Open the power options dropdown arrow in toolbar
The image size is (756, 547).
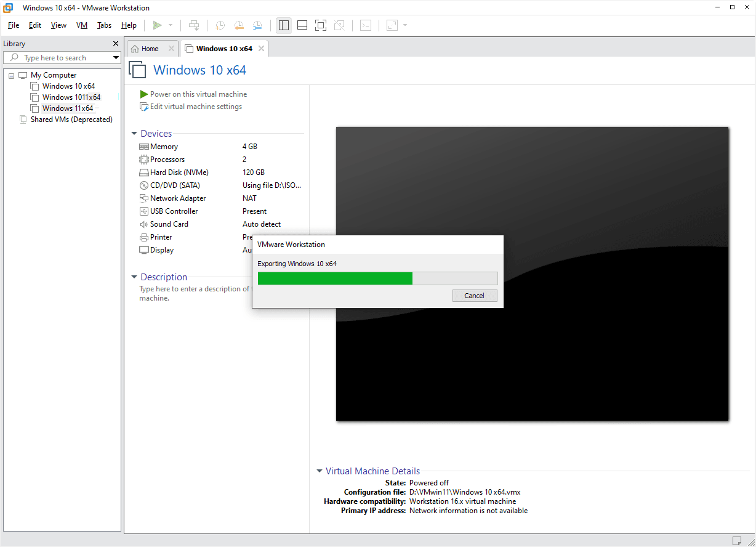pos(171,25)
